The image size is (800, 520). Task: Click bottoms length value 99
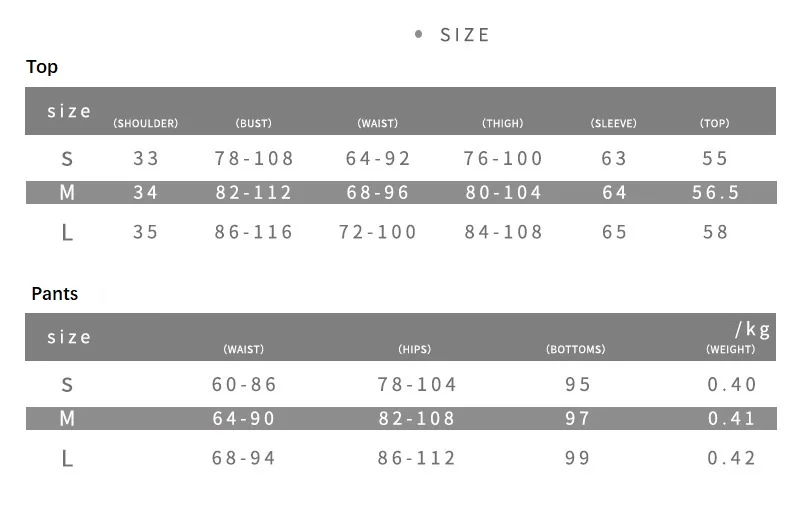[x=578, y=458]
